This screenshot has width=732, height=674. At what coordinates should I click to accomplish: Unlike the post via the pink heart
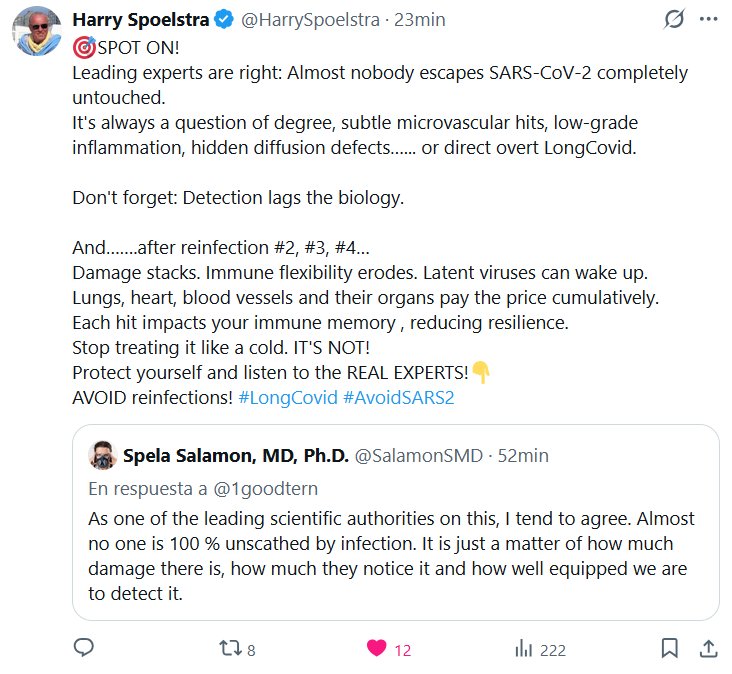(x=377, y=649)
